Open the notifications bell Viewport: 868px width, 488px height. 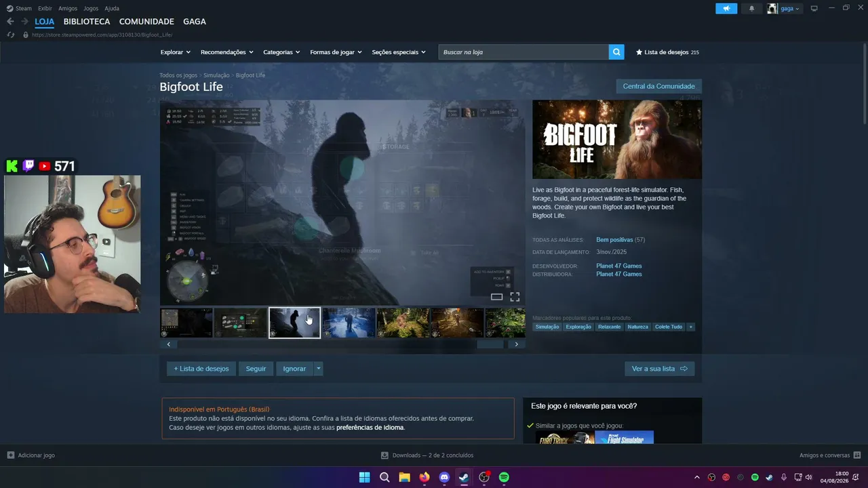click(x=751, y=9)
